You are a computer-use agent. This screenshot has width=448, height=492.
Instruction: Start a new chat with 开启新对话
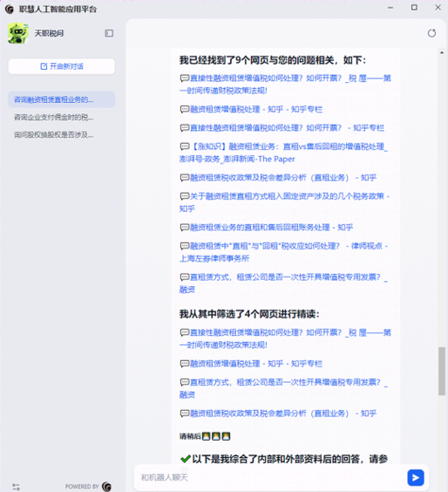61,66
